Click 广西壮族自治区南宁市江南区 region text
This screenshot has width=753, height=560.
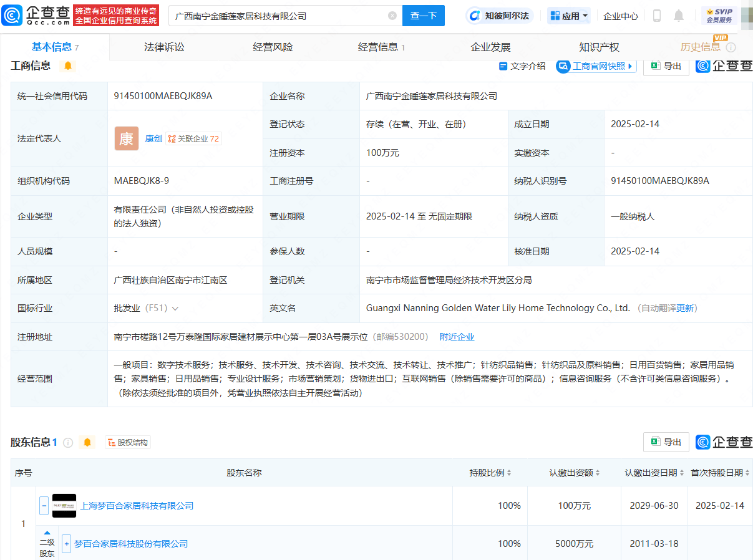170,280
